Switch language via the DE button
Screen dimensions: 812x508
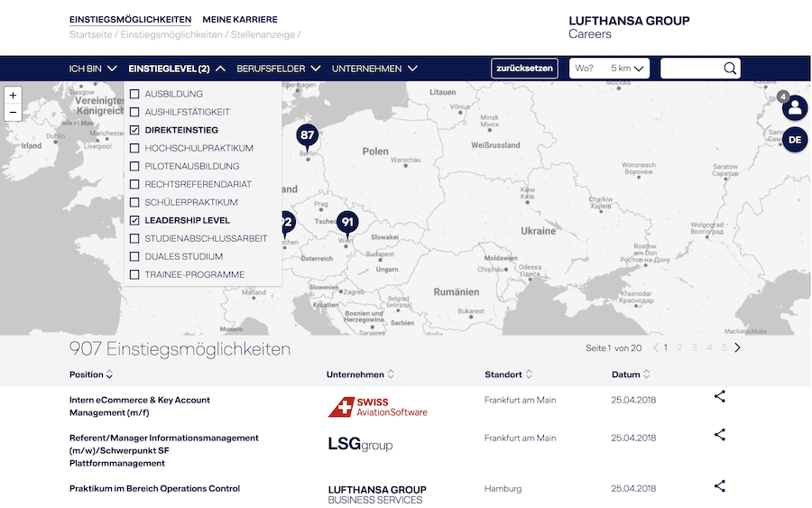click(794, 140)
